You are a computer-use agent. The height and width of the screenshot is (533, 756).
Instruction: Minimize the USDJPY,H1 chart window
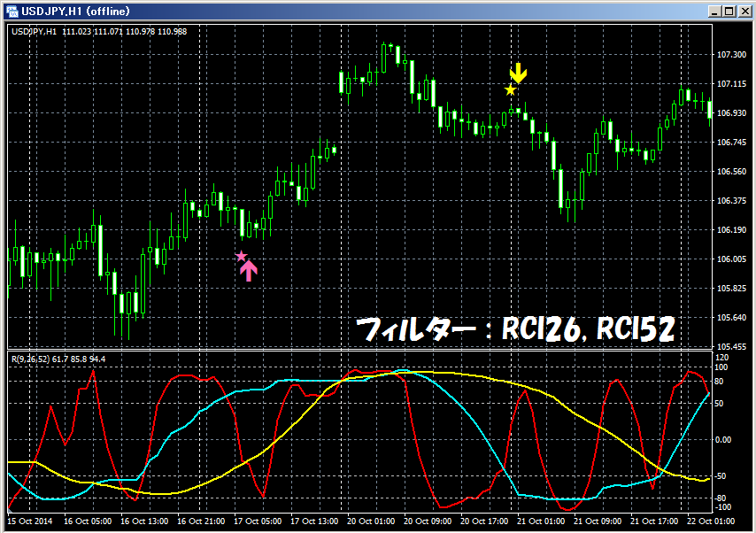coord(715,12)
